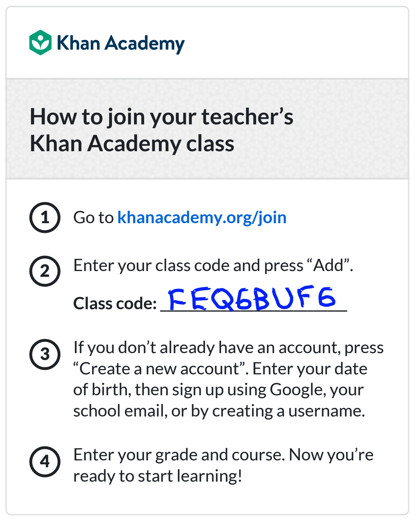Click the "ready to start learning!" line
The width and height of the screenshot is (420, 527).
158,476
